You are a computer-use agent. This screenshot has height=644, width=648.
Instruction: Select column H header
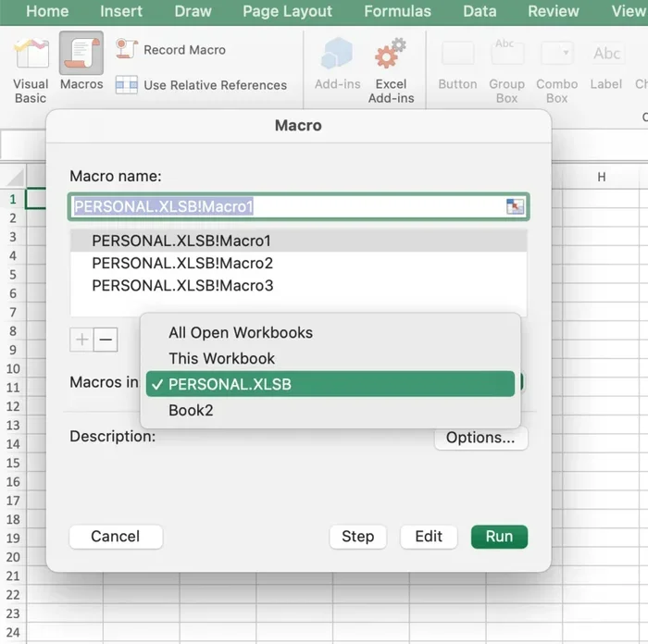tap(602, 177)
